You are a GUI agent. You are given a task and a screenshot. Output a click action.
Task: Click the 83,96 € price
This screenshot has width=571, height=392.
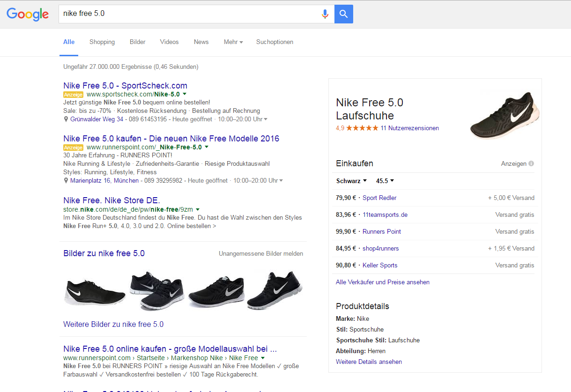point(346,214)
